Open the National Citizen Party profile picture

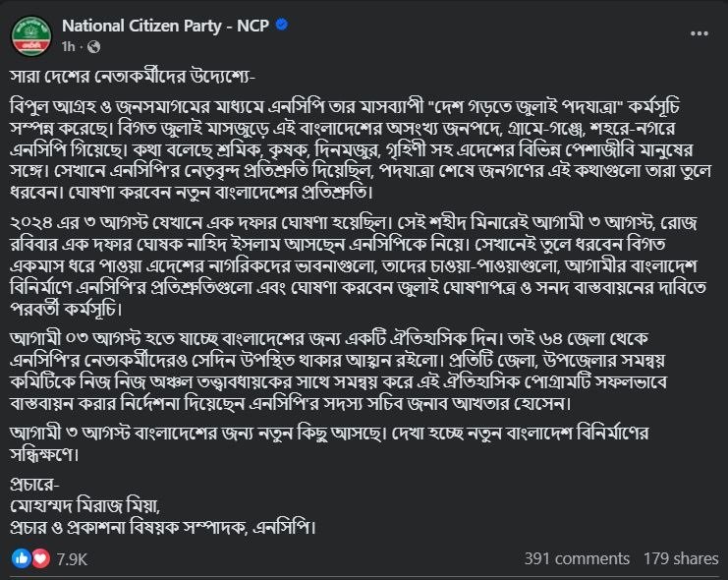[31, 35]
